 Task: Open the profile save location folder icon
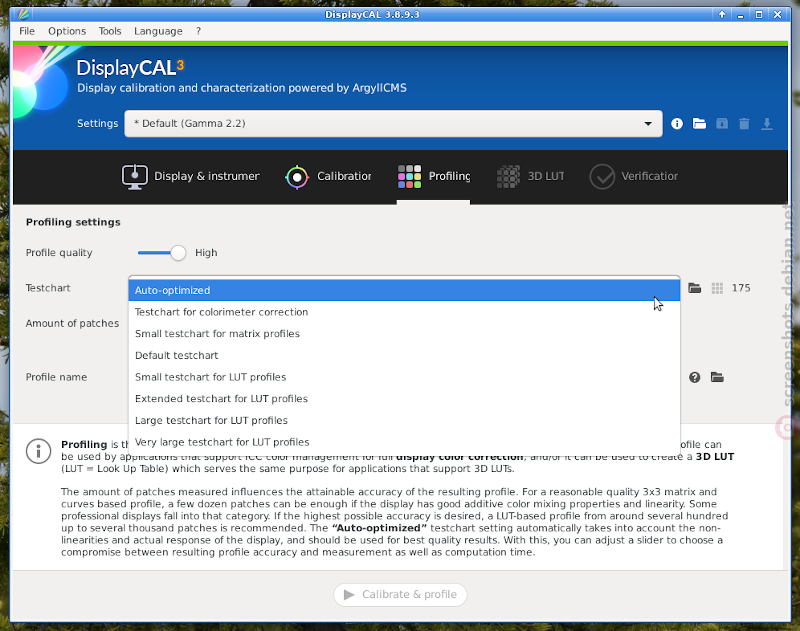pyautogui.click(x=717, y=377)
